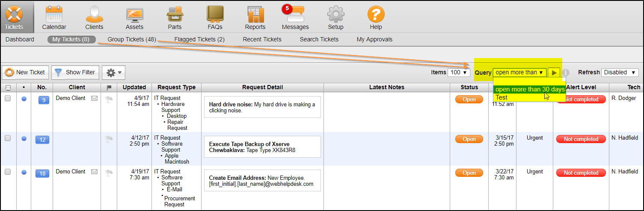This screenshot has height=211, width=644.
Task: Click the flag column header icon
Action: (x=109, y=88)
